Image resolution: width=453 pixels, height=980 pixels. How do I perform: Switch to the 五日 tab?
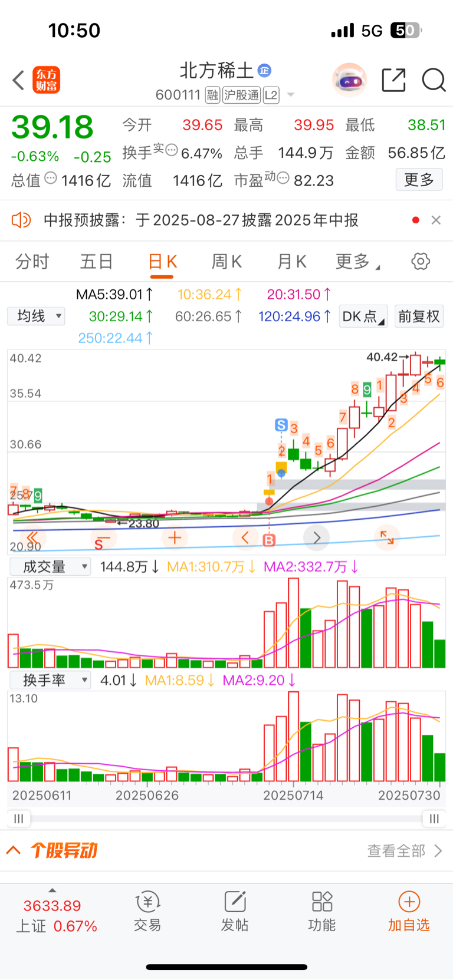[x=96, y=261]
